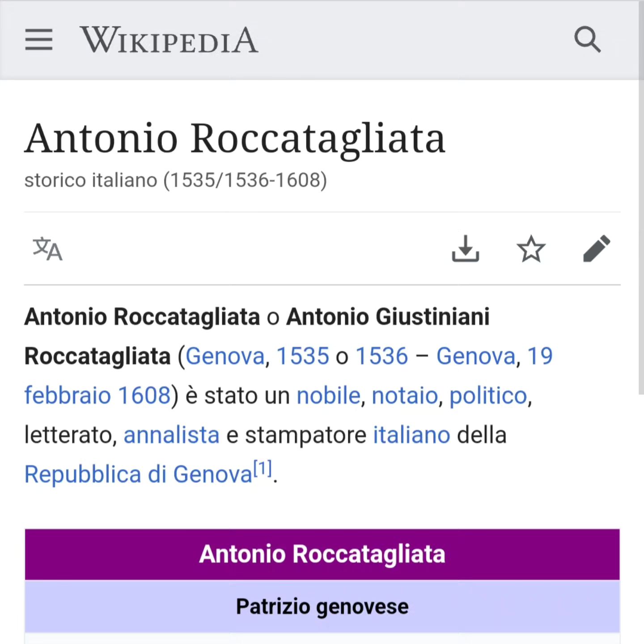Open the Repubblica di Genova link
Viewport: 644px width, 644px height.
pyautogui.click(x=139, y=475)
